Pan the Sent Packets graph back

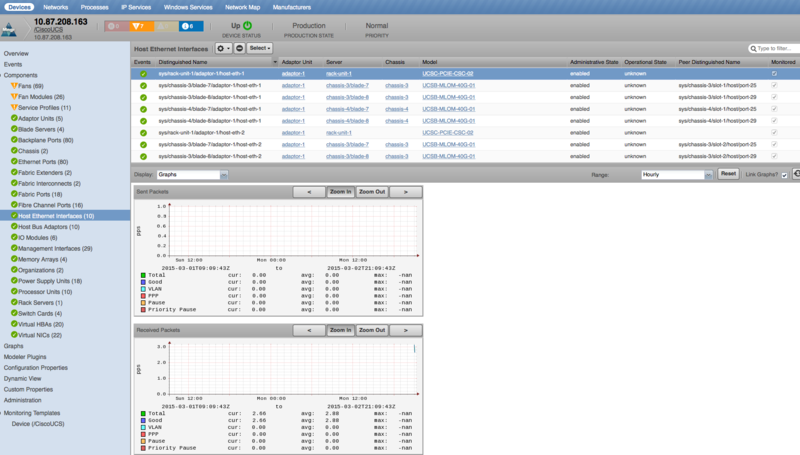(309, 192)
